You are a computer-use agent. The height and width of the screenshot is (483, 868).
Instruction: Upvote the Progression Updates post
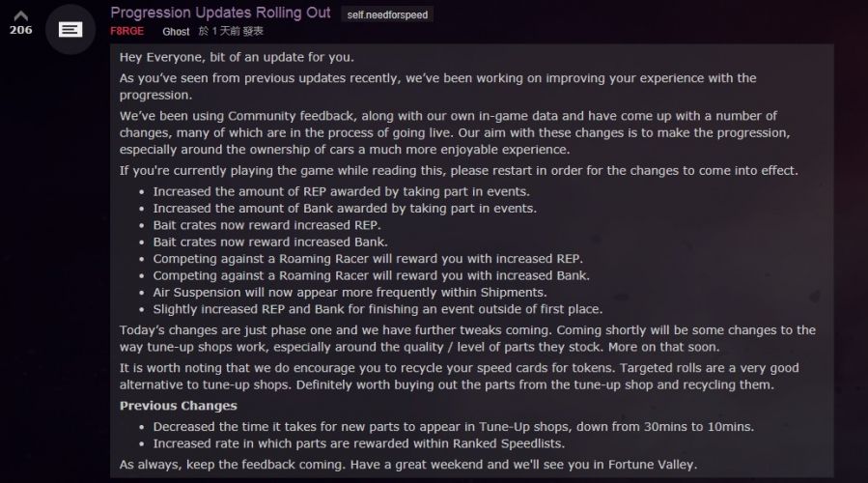[20, 15]
